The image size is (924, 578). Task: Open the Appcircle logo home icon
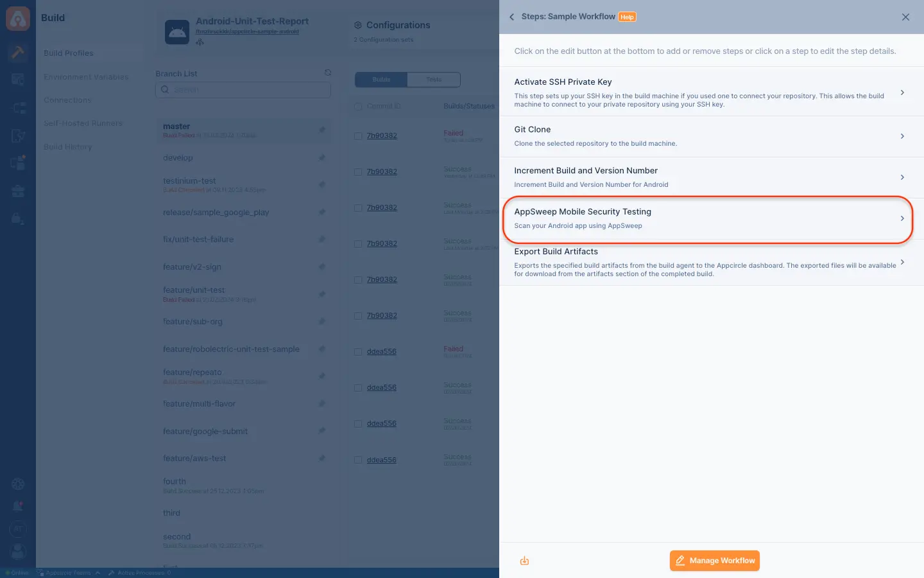18,19
